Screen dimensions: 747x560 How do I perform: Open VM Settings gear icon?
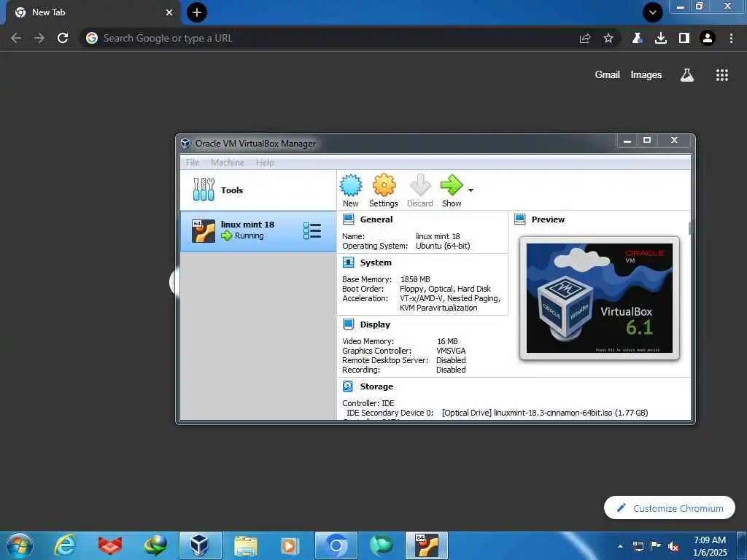pyautogui.click(x=384, y=185)
